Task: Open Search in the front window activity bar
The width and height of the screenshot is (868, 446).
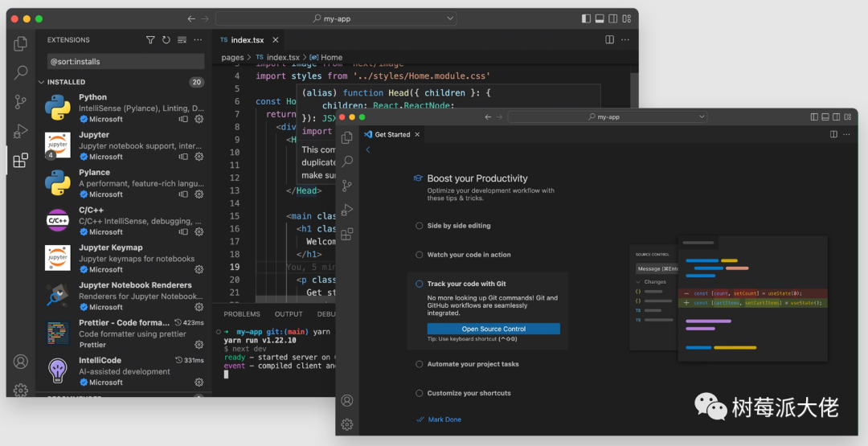Action: click(x=347, y=162)
